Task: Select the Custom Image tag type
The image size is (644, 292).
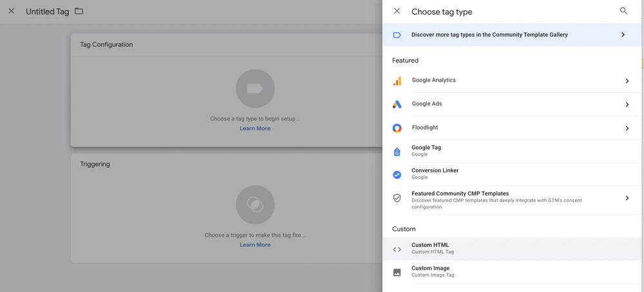Action: [x=511, y=271]
